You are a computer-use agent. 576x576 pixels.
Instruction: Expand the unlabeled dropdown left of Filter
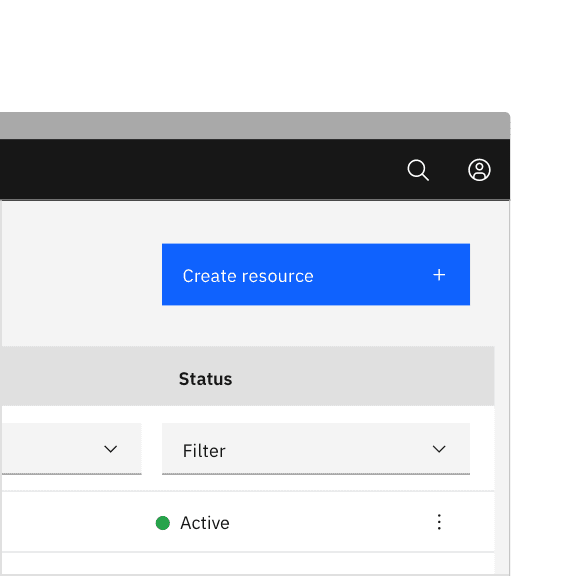tap(72, 449)
